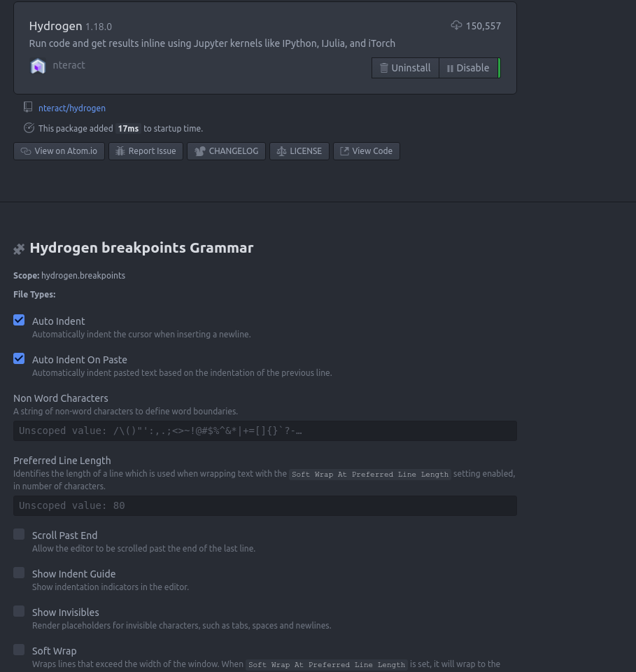Disable Auto Indent On Paste
The width and height of the screenshot is (636, 672).
pos(19,358)
